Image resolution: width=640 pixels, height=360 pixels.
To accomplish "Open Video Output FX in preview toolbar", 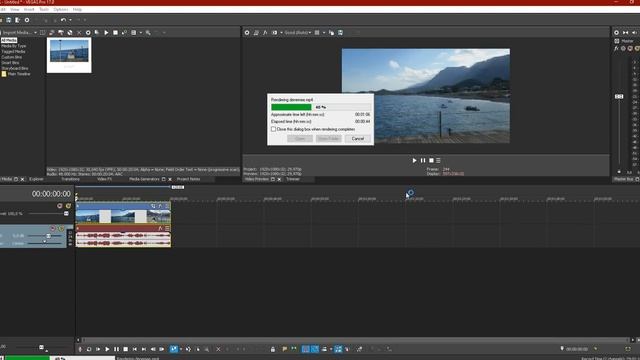I will (x=265, y=33).
